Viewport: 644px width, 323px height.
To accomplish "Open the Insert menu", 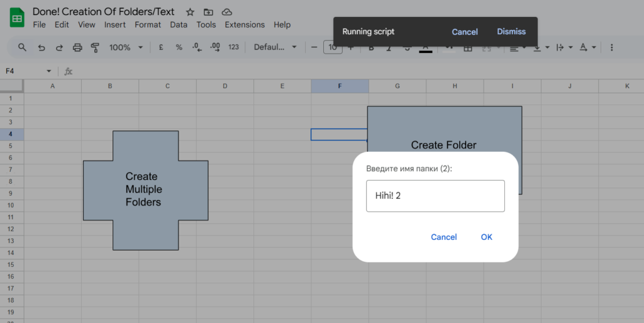I will 115,25.
